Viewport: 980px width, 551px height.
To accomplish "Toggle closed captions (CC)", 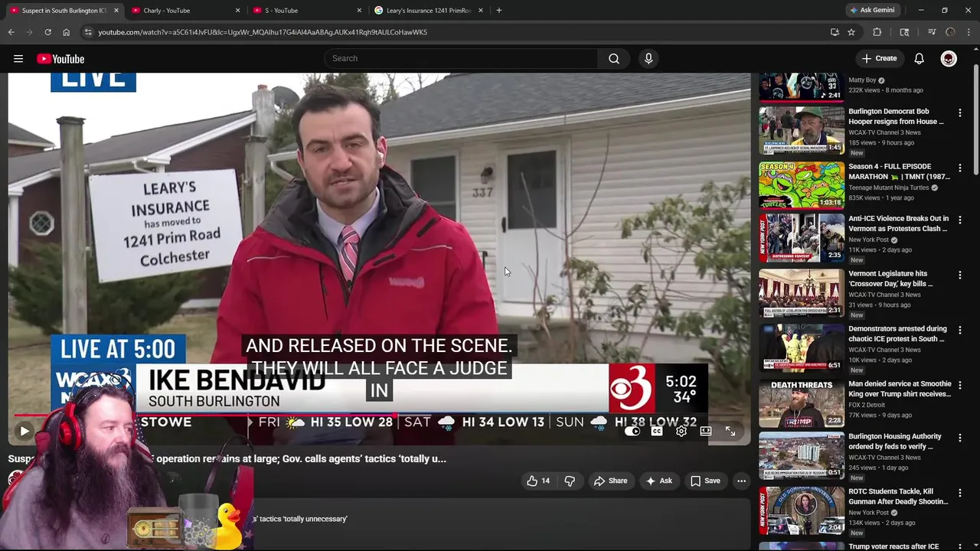I will [657, 432].
